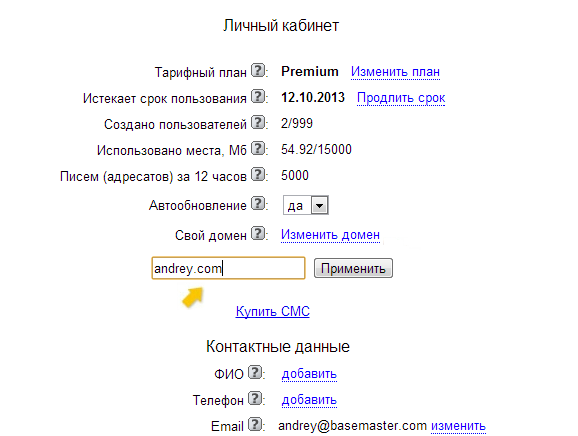This screenshot has height=436, width=578.
Task: Click the andrey@basemaster.com email text
Action: point(352,426)
